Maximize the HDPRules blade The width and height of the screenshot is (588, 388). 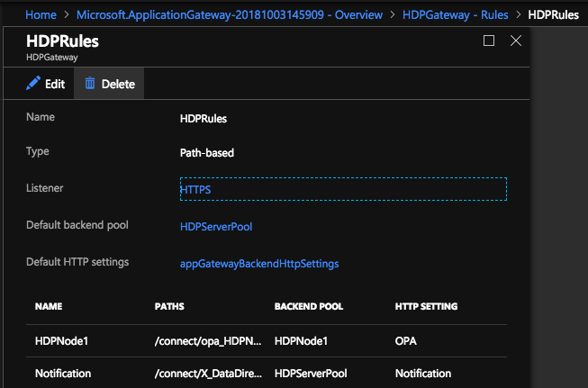pos(489,41)
